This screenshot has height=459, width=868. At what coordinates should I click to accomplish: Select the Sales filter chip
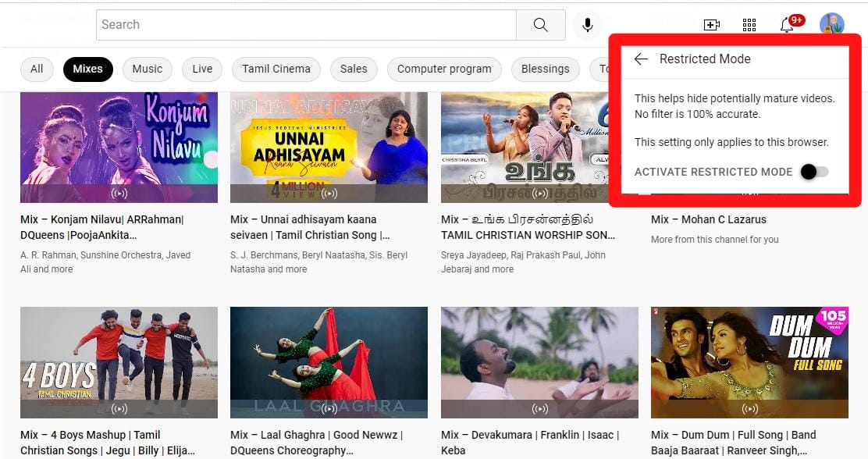[x=354, y=69]
